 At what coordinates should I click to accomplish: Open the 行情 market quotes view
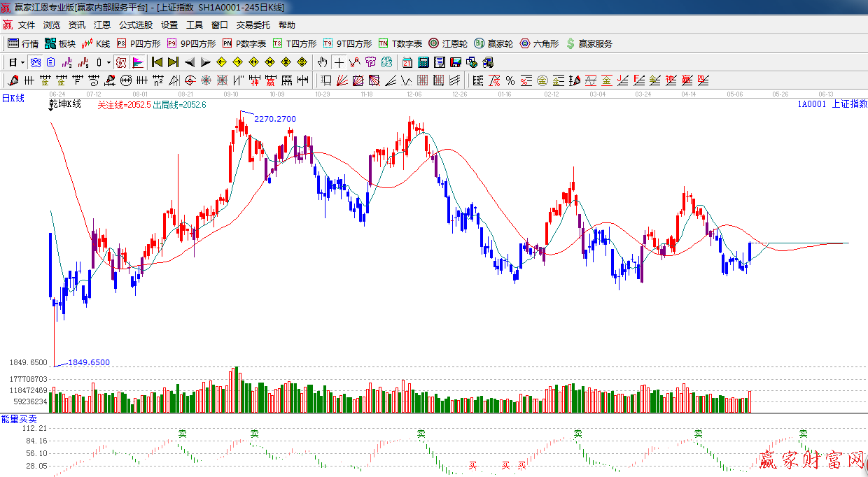point(23,43)
